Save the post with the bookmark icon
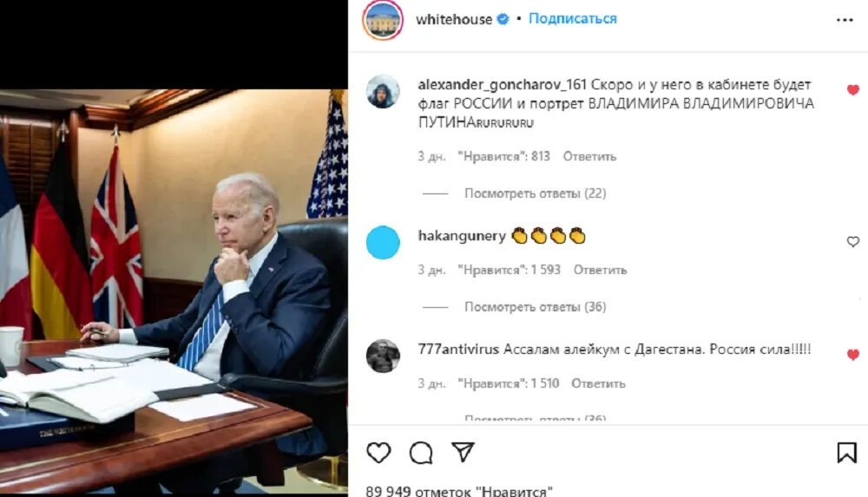 coord(846,453)
